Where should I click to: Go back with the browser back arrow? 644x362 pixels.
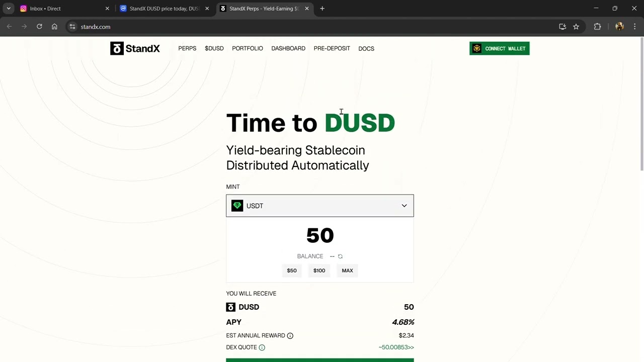(x=9, y=27)
